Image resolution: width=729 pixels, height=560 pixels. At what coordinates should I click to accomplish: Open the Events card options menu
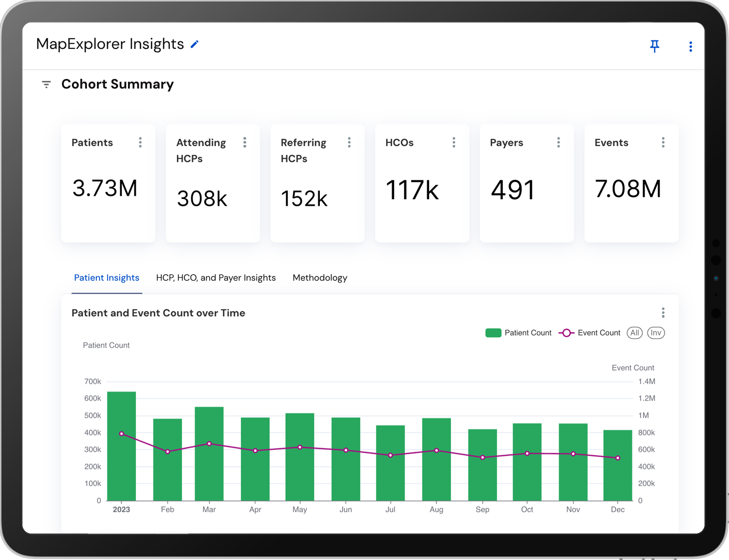[663, 142]
